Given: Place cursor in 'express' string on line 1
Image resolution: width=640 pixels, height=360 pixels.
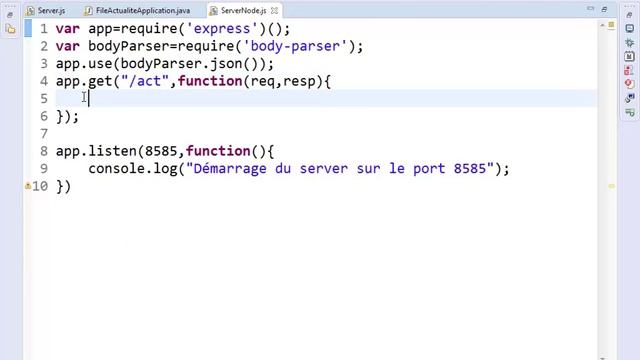Looking at the screenshot, I should coord(222,29).
